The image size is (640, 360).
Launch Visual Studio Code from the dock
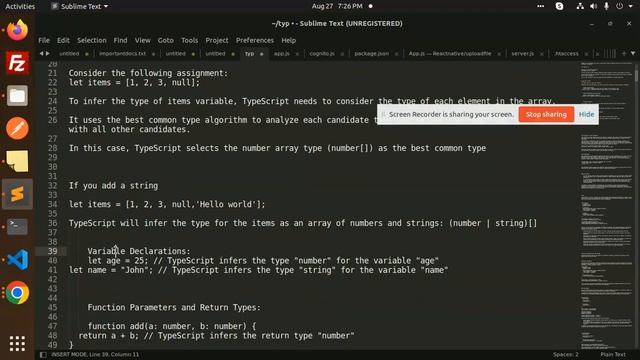pyautogui.click(x=17, y=260)
